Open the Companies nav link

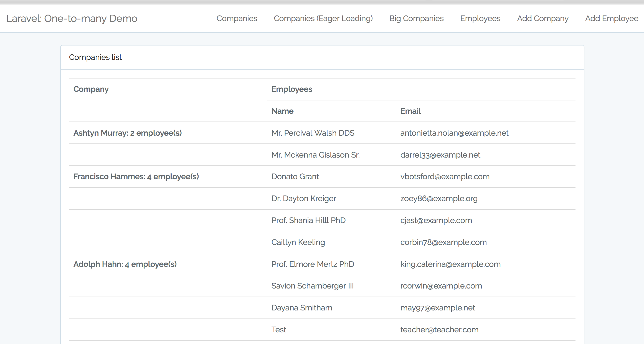(237, 18)
